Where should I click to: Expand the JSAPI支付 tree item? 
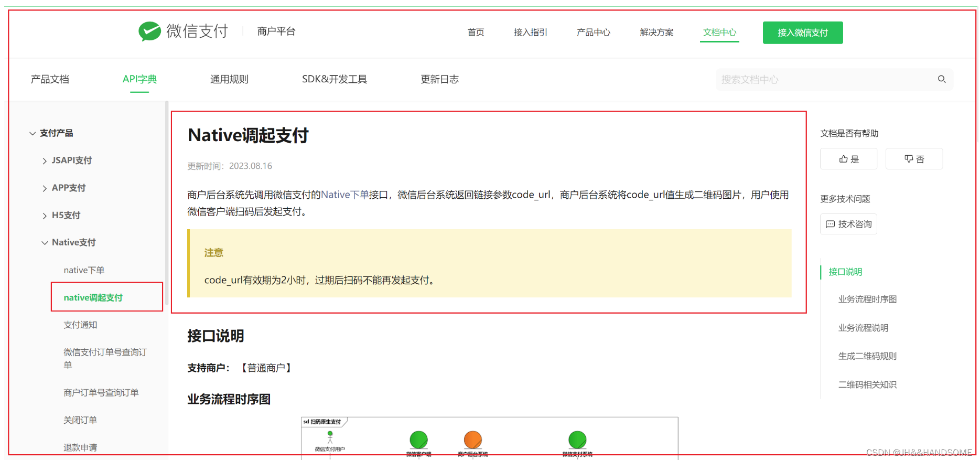45,161
